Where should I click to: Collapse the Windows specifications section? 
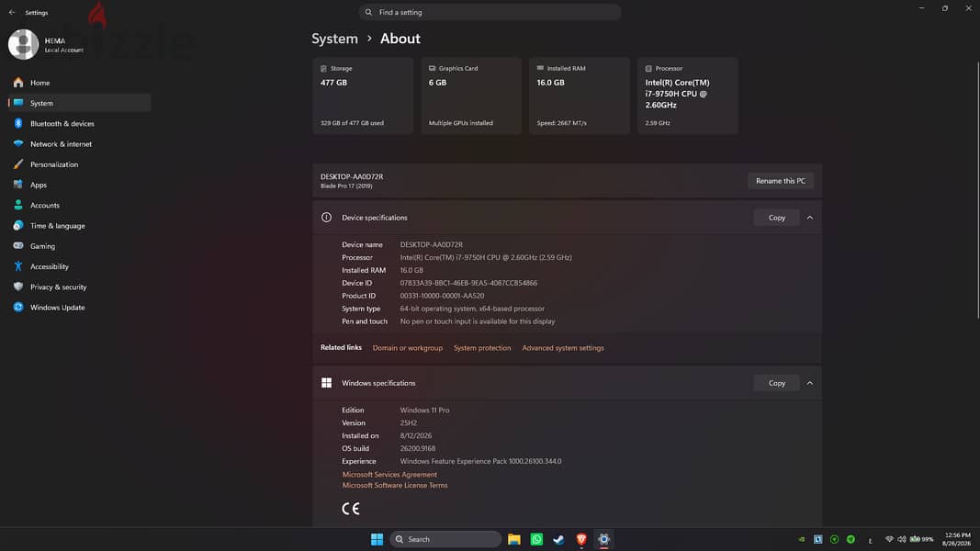809,383
